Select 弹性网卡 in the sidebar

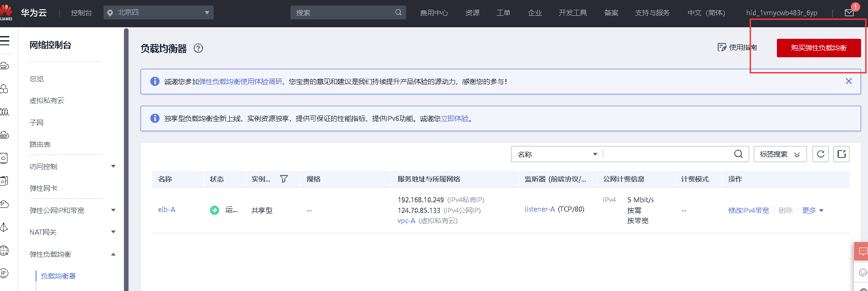tap(43, 188)
